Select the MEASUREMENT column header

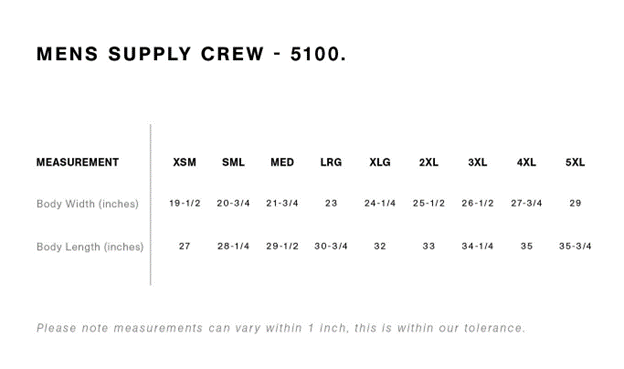point(78,162)
